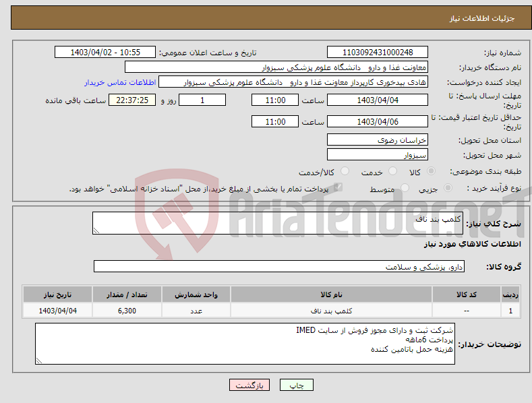
Task: Click the price validity date 1403/04/06 field
Action: [x=378, y=121]
